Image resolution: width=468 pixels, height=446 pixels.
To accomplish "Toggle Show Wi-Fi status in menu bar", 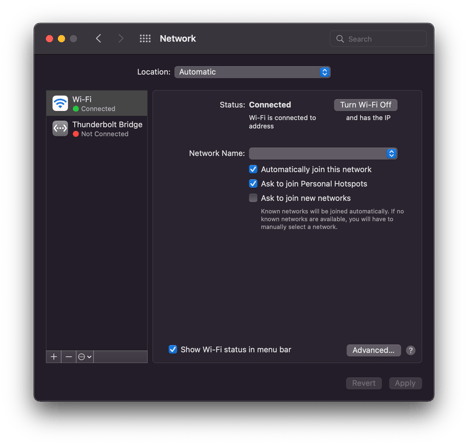I will [173, 349].
